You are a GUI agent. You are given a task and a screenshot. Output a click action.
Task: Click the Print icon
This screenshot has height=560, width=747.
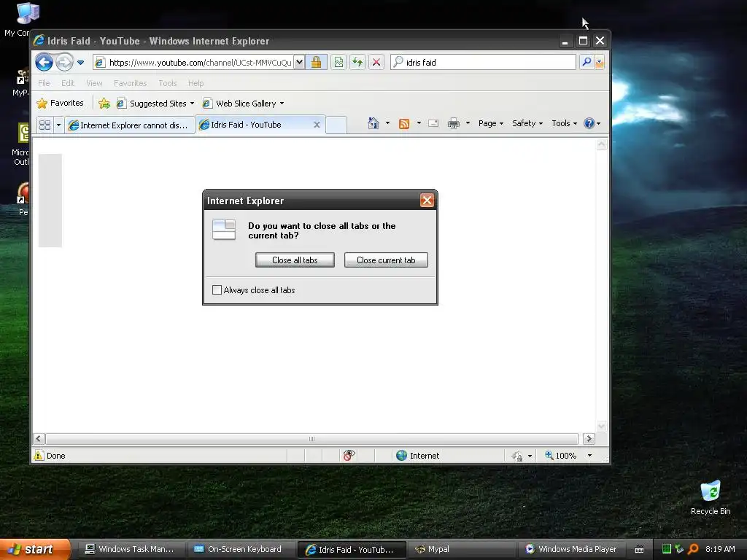pos(454,124)
